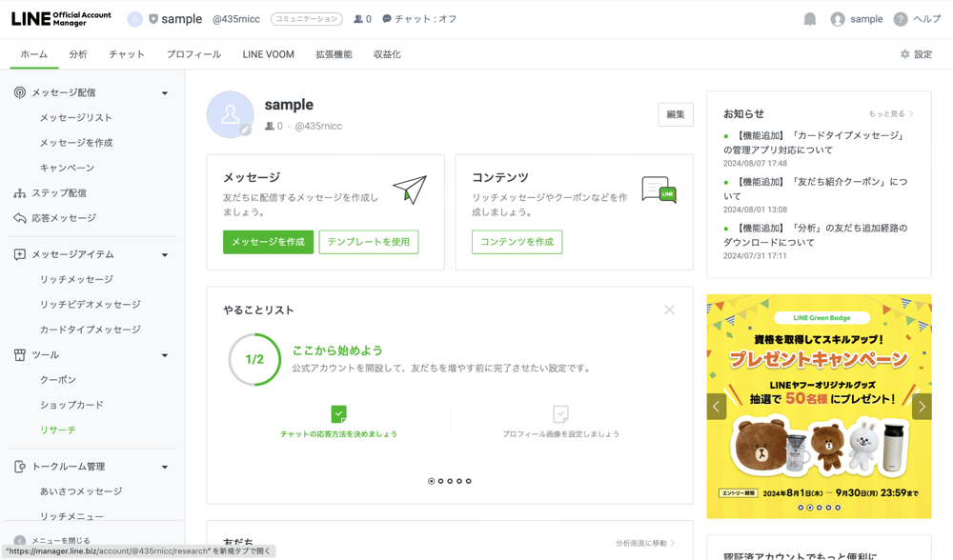Click the paper plane message icon
This screenshot has height=560, width=953.
410,190
